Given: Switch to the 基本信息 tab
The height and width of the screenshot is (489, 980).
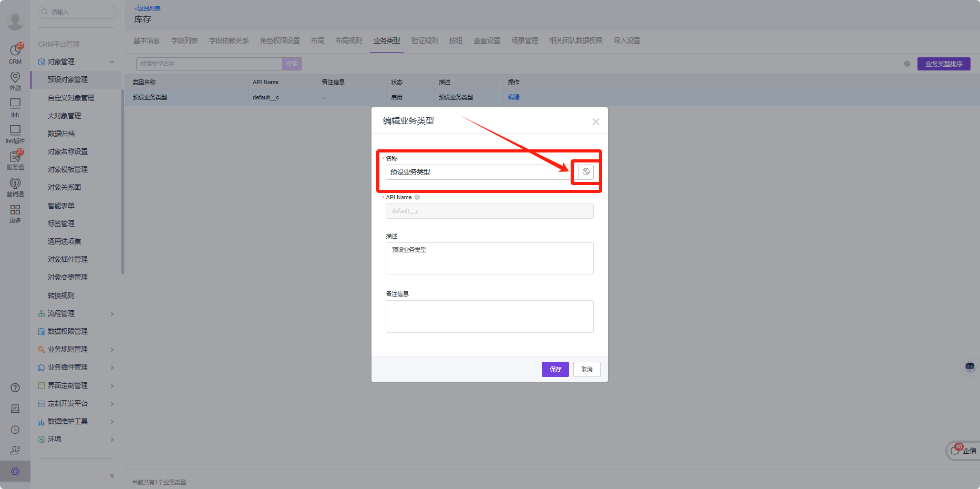Looking at the screenshot, I should [147, 40].
